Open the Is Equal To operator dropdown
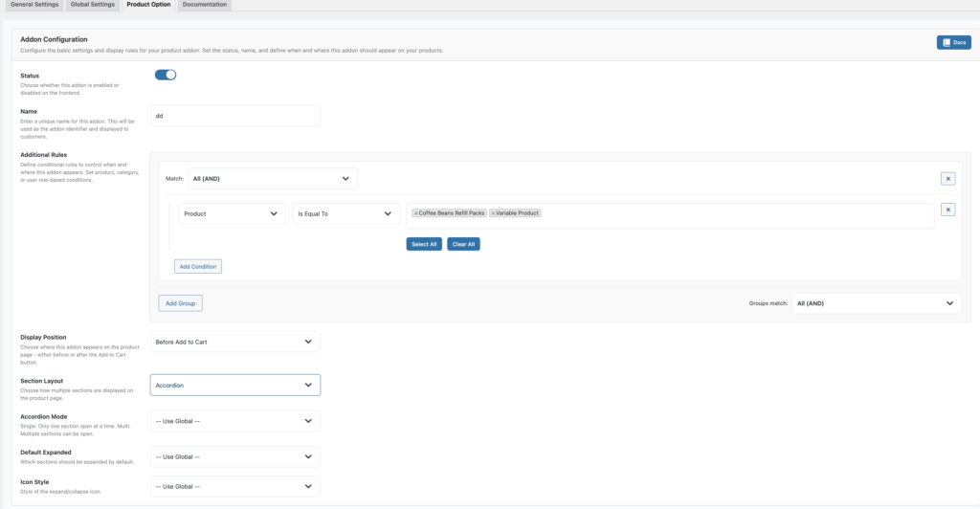The height and width of the screenshot is (509, 980). coord(345,214)
